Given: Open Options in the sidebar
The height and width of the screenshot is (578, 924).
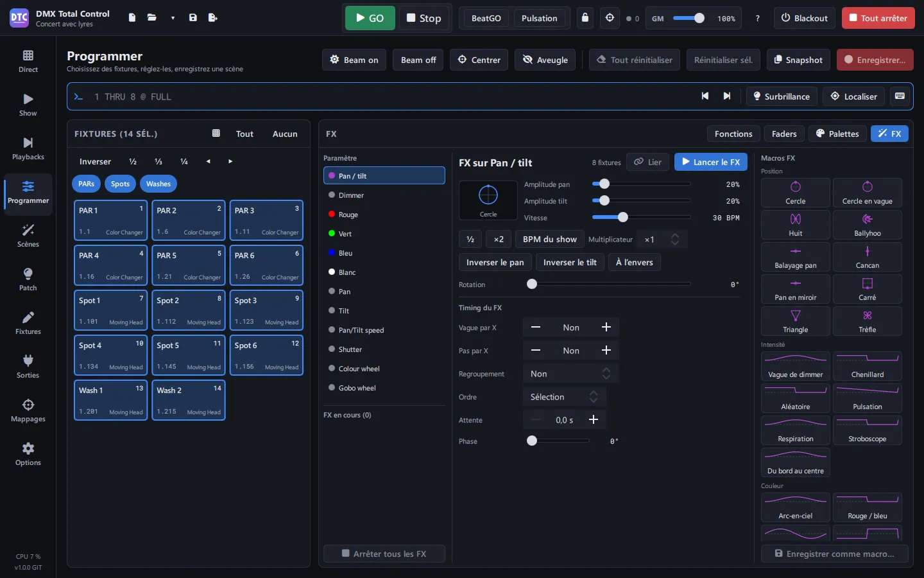Looking at the screenshot, I should tap(28, 454).
